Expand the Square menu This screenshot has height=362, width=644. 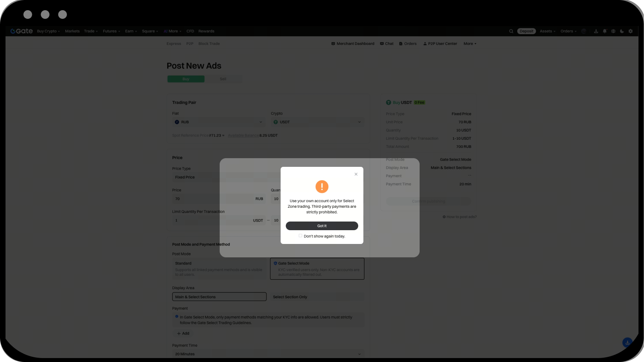tap(150, 31)
